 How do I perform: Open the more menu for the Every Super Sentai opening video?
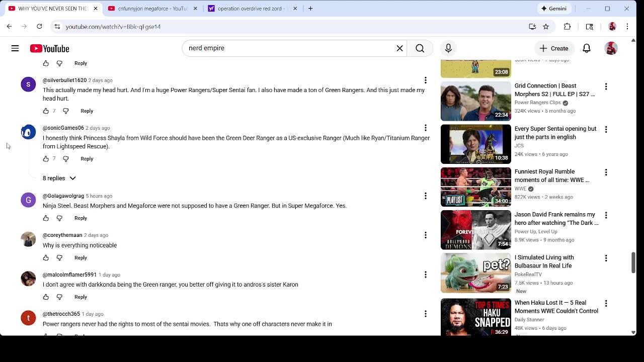(x=606, y=129)
